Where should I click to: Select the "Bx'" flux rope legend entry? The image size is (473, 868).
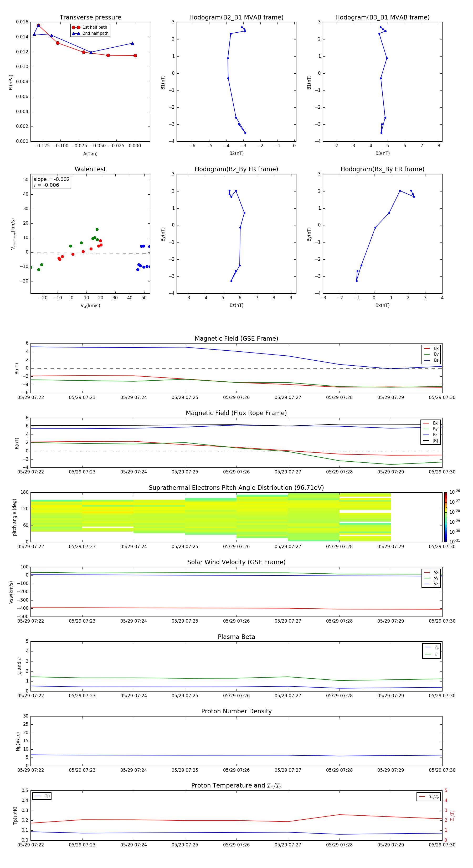[431, 423]
